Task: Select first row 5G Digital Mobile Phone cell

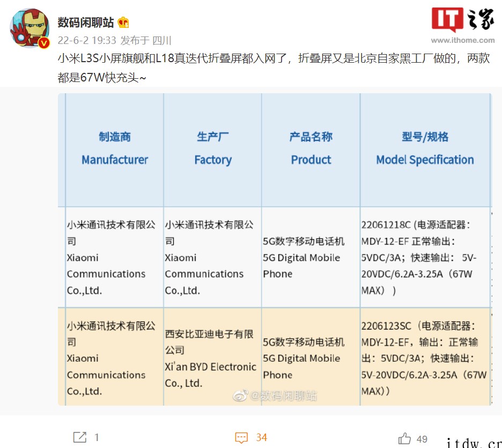Action: tap(311, 257)
